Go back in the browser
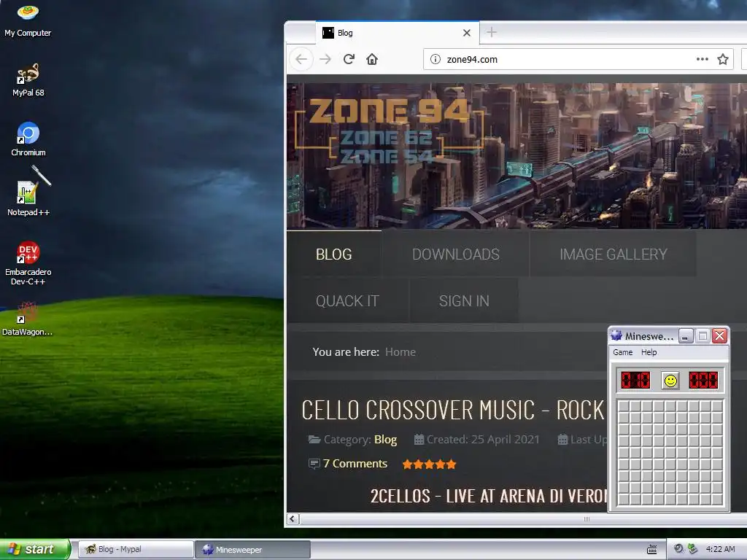Image resolution: width=747 pixels, height=560 pixels. (x=301, y=59)
